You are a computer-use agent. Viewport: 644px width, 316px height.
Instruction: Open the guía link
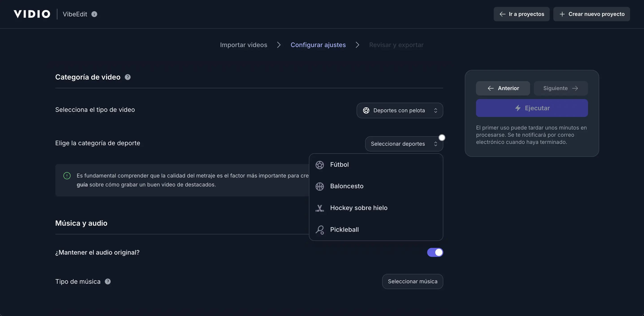point(82,185)
